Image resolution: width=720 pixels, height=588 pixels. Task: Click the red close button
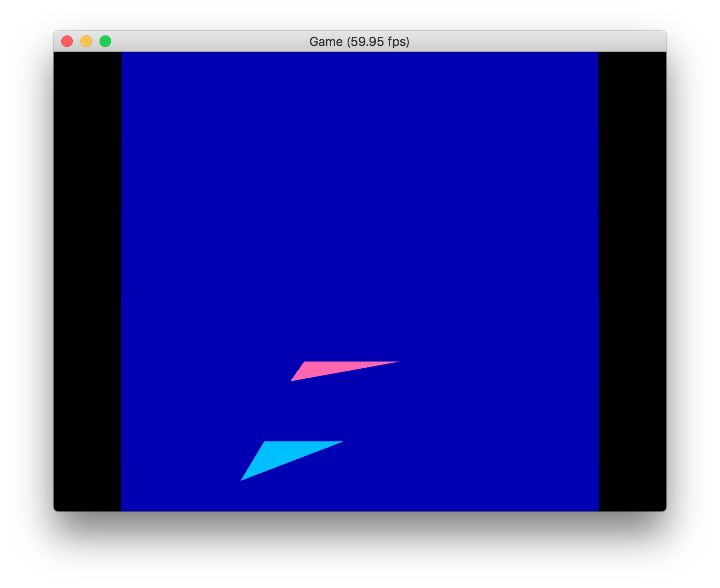[x=67, y=41]
